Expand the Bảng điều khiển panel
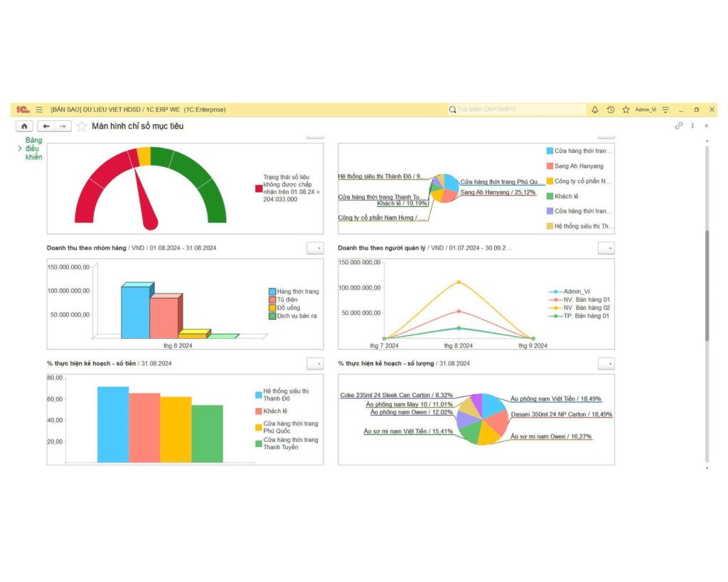Image resolution: width=728 pixels, height=582 pixels. point(20,149)
